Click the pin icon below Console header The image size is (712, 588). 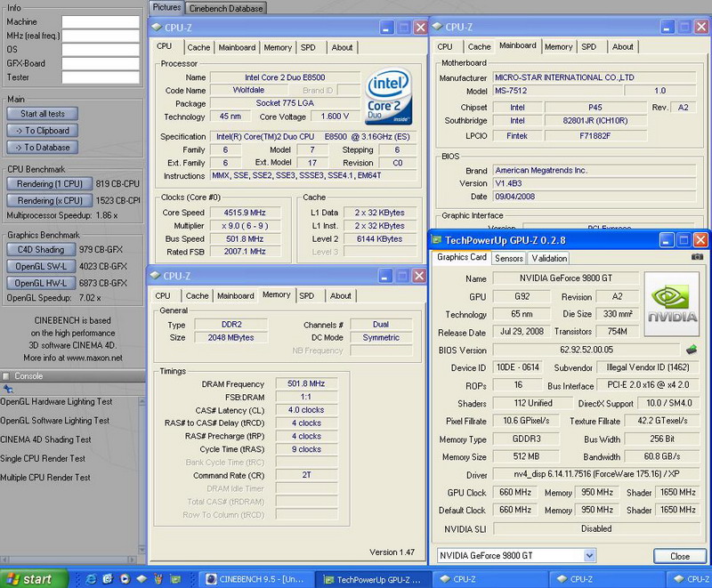pos(8,390)
